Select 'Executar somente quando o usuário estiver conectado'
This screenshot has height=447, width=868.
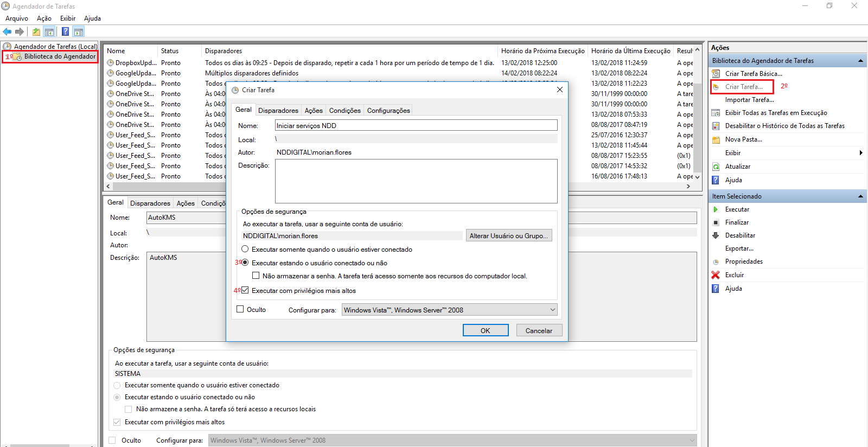coord(245,250)
